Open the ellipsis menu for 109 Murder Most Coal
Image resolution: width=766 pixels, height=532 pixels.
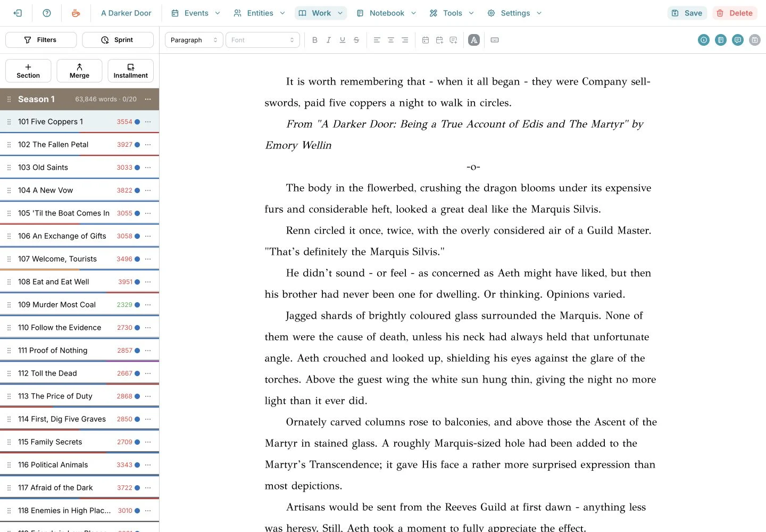point(148,305)
